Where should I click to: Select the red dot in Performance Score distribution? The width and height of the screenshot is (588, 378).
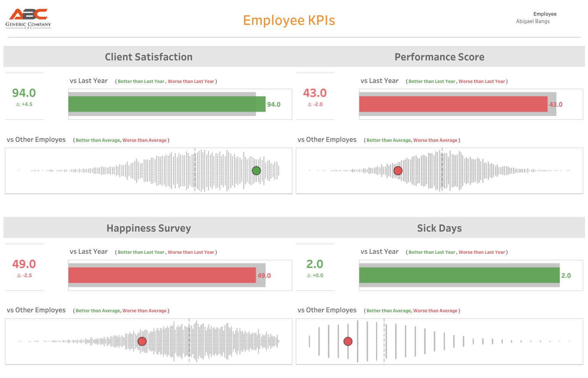tap(398, 171)
